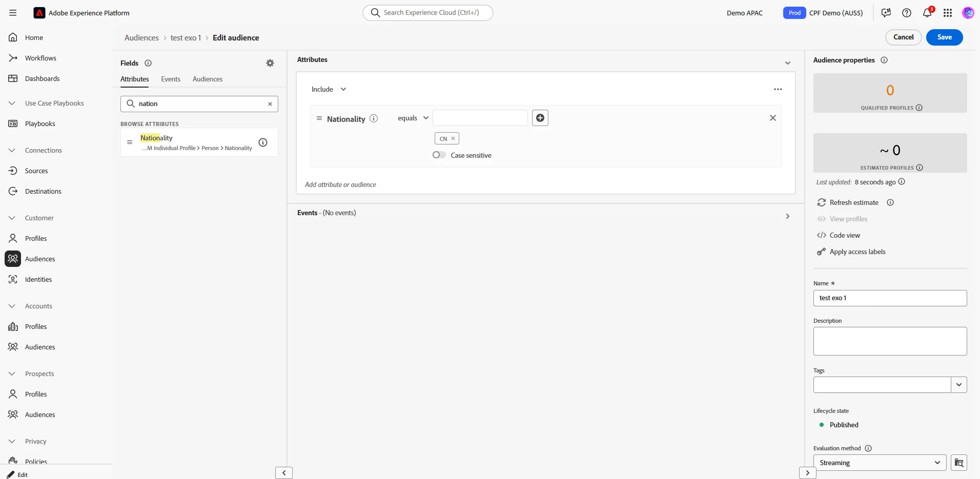Screen dimensions: 980x479
Task: Click the Save button
Action: click(x=945, y=37)
